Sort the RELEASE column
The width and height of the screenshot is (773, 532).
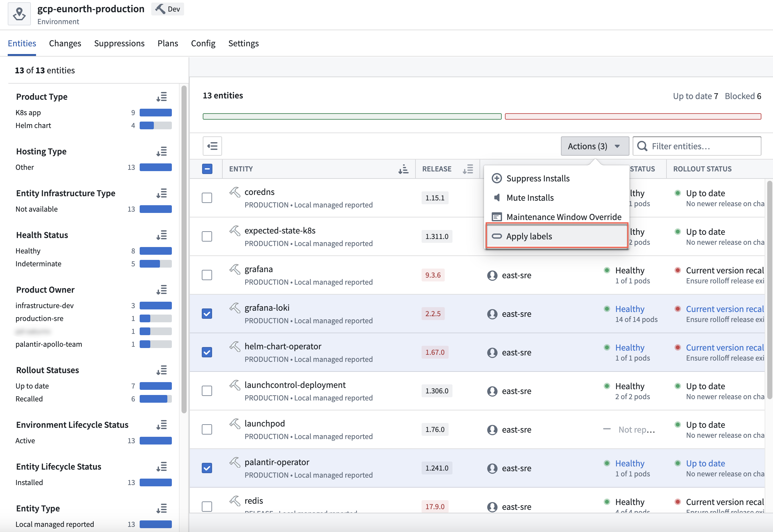(x=468, y=169)
